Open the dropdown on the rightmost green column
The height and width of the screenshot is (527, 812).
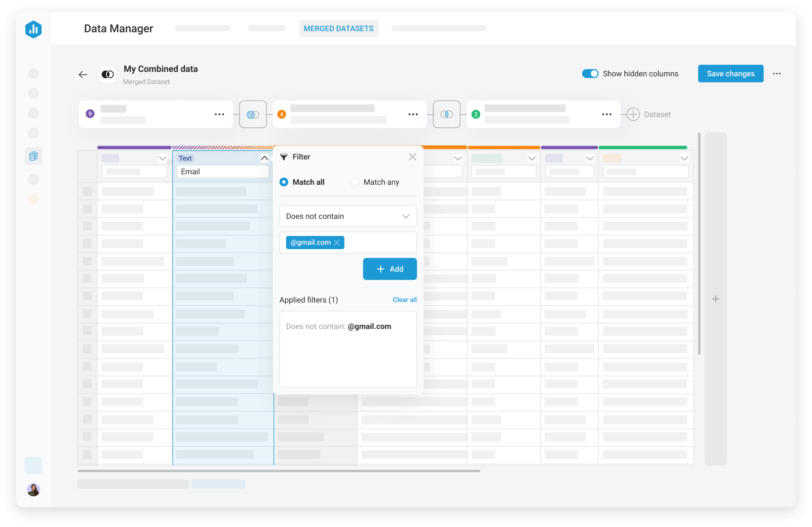click(x=685, y=158)
